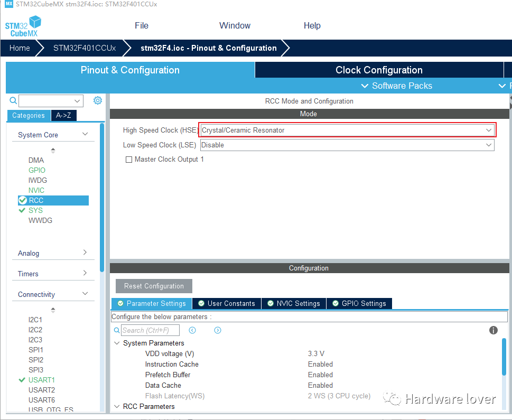The width and height of the screenshot is (512, 420).
Task: Open the category search combo box arrow
Action: pos(77,101)
